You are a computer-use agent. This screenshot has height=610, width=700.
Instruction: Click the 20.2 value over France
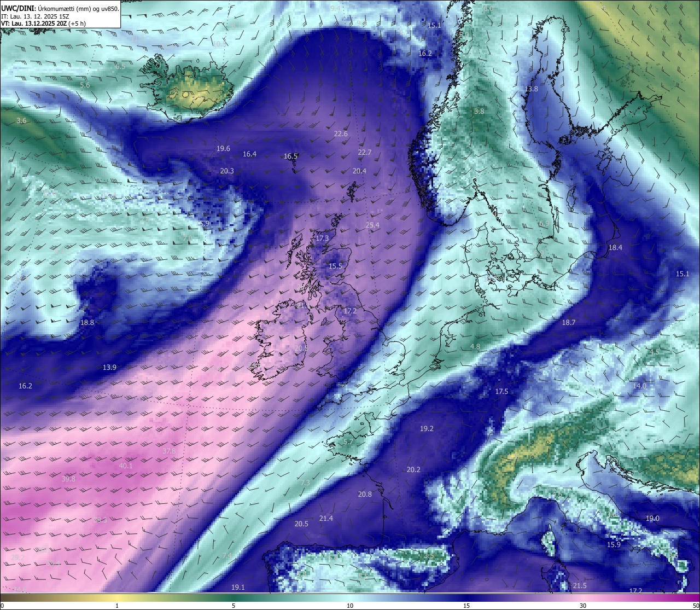click(x=413, y=470)
